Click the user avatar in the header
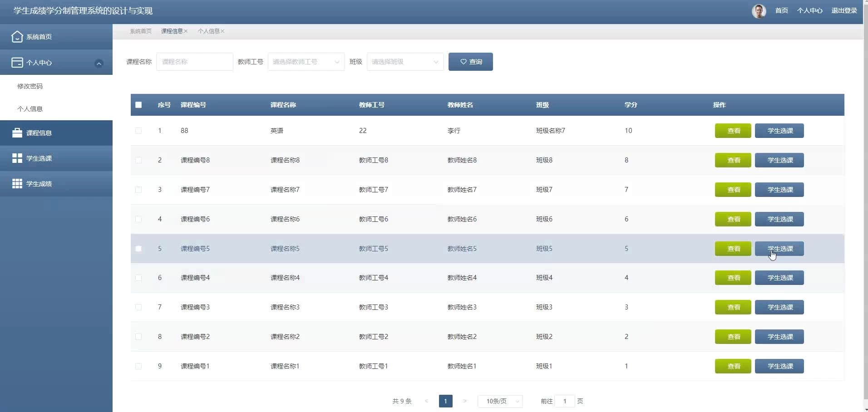The image size is (868, 412). (759, 11)
